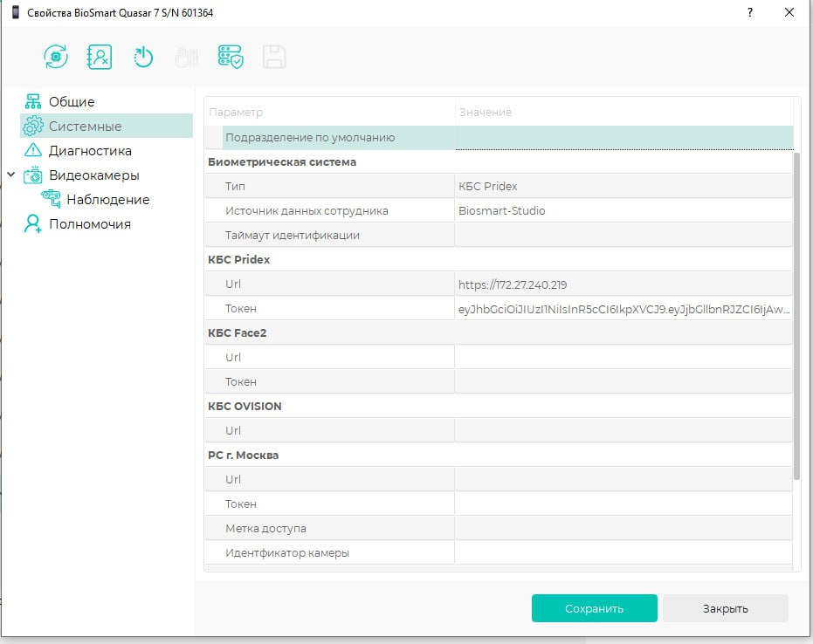Click the empty Токен field under КБС Face2
Image resolution: width=813 pixels, height=644 pixels.
click(624, 382)
